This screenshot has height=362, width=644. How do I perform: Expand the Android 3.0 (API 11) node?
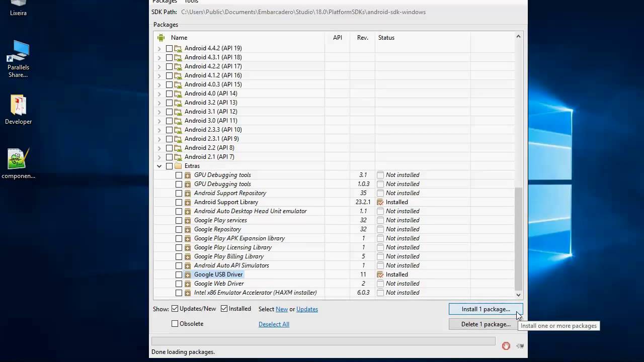click(159, 121)
